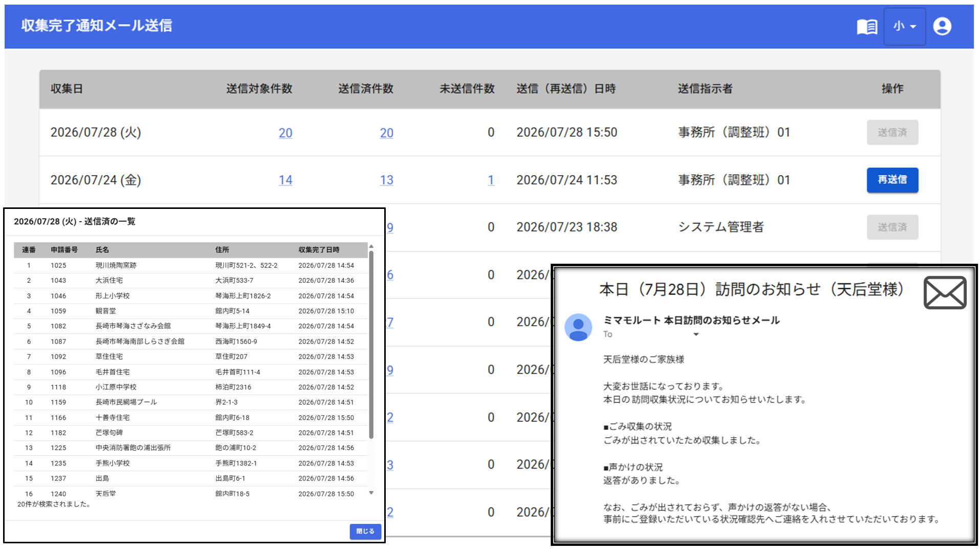This screenshot has height=551, width=980.
Task: Click the 送信済件数 column header
Action: point(366,89)
